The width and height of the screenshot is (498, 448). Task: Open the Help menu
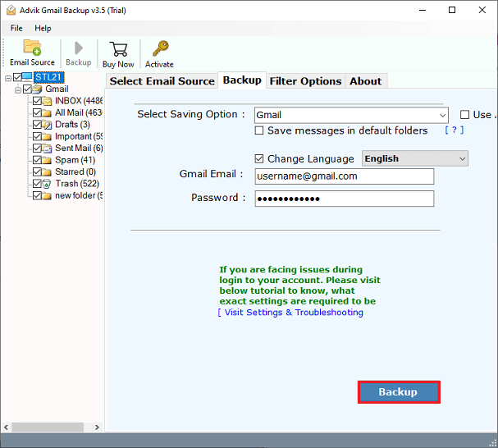pyautogui.click(x=43, y=28)
